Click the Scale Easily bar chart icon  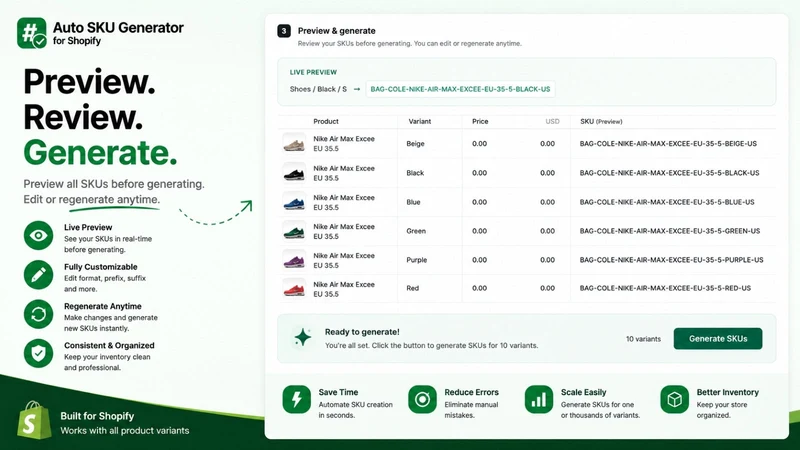(x=539, y=399)
